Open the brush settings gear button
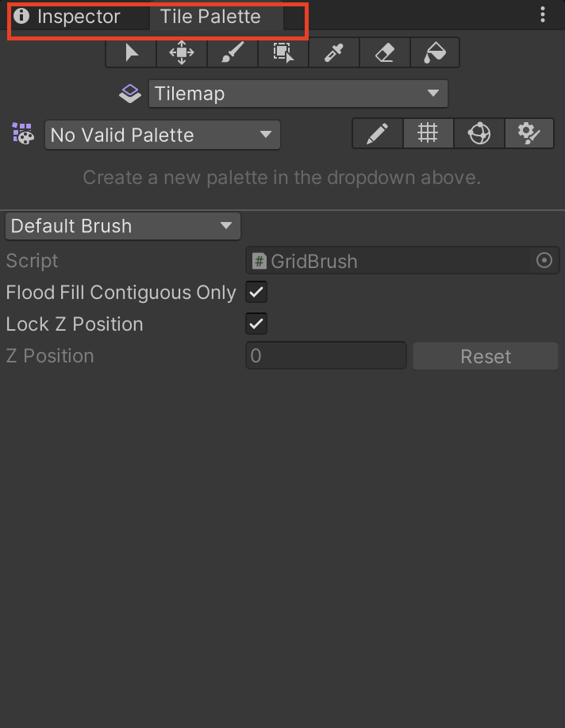This screenshot has height=728, width=565. click(528, 134)
